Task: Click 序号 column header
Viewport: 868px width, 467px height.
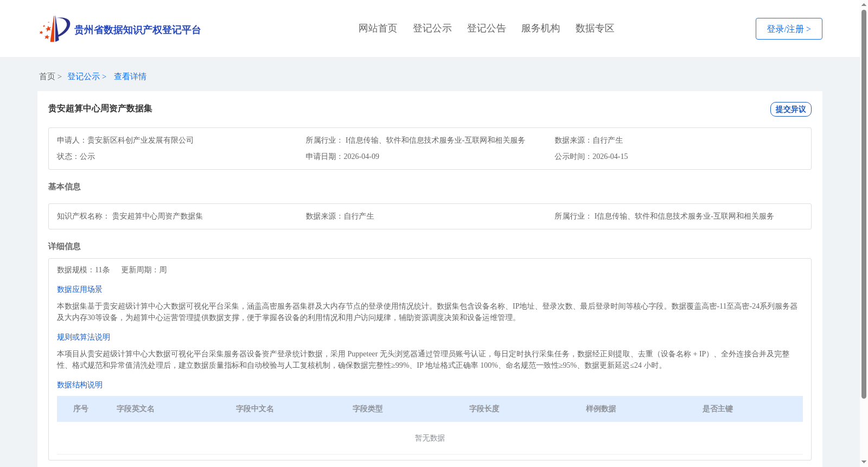Action: (x=81, y=408)
